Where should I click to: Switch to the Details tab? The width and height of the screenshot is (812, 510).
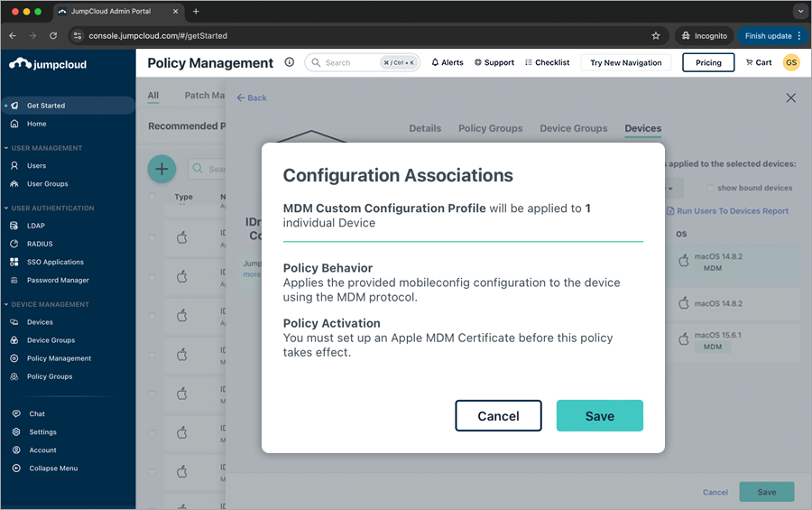pos(425,128)
